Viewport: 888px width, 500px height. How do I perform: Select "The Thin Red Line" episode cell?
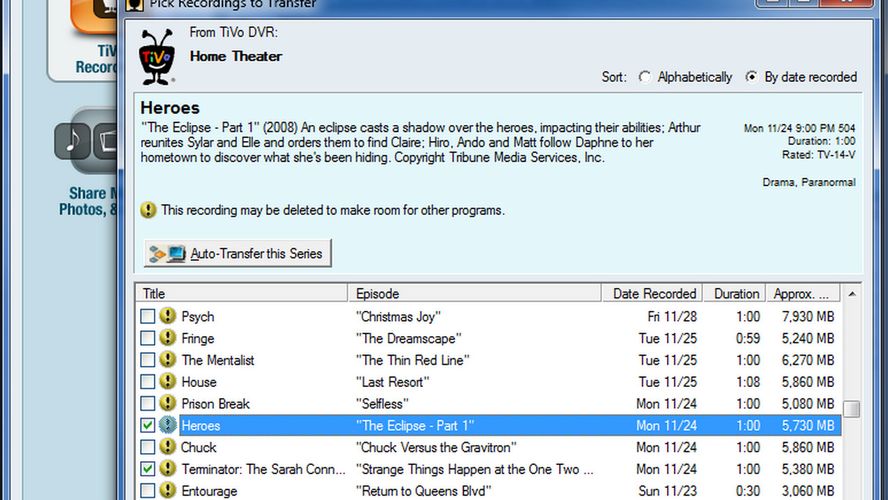tap(412, 360)
